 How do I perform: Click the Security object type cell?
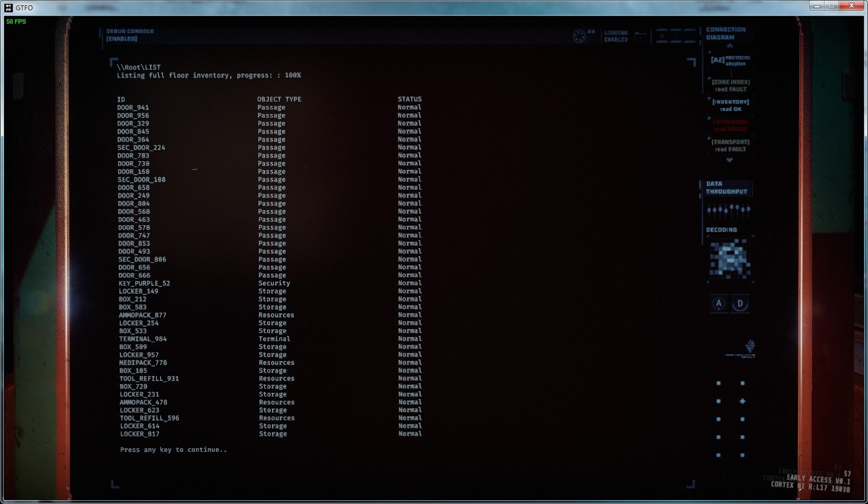[274, 283]
